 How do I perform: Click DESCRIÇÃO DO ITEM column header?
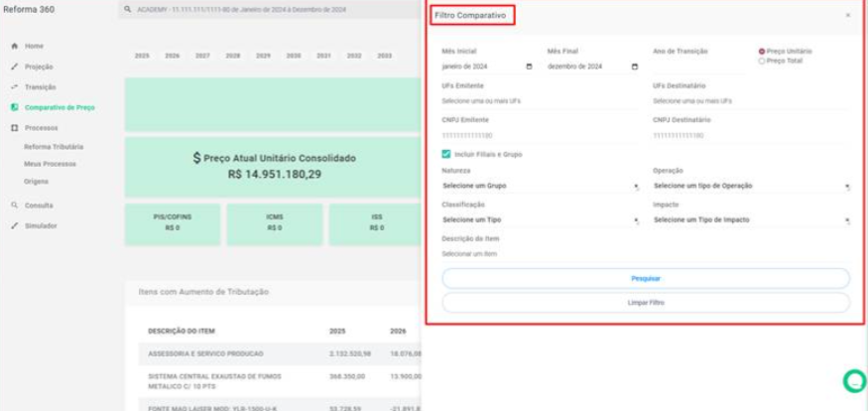[181, 332]
